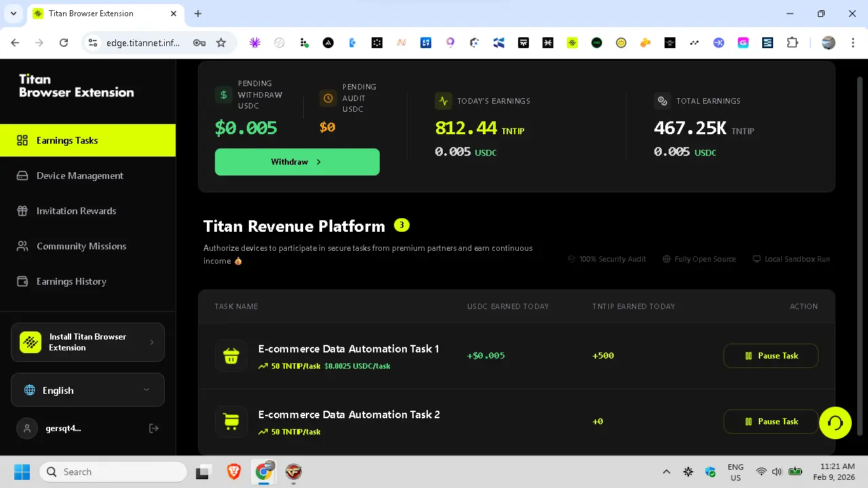The image size is (868, 488).
Task: Go back to the previous page
Action: point(15,43)
